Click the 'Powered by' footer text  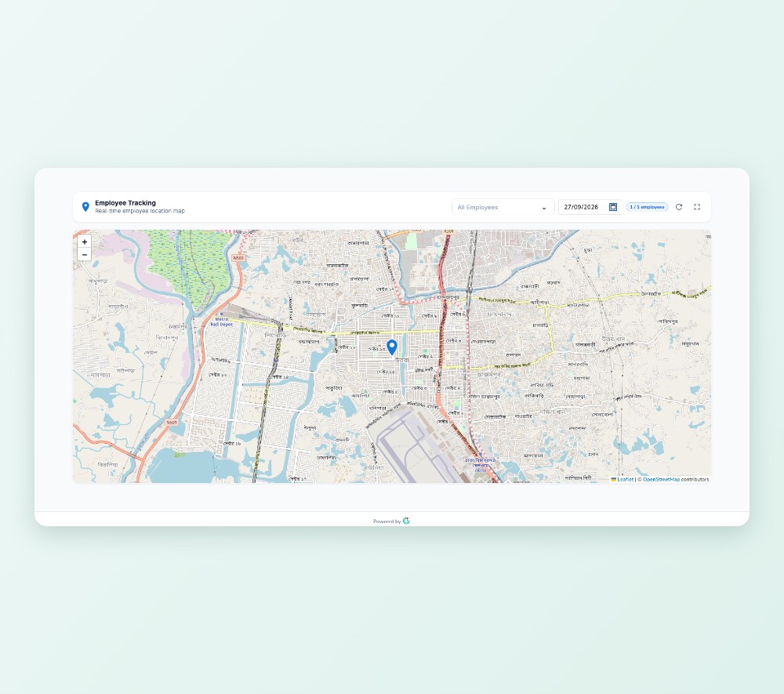click(x=387, y=521)
